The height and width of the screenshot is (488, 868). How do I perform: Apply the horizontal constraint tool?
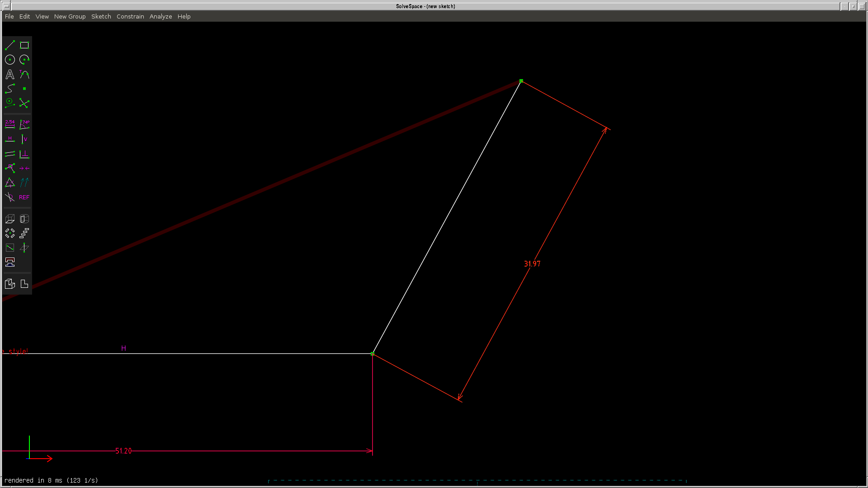10,139
